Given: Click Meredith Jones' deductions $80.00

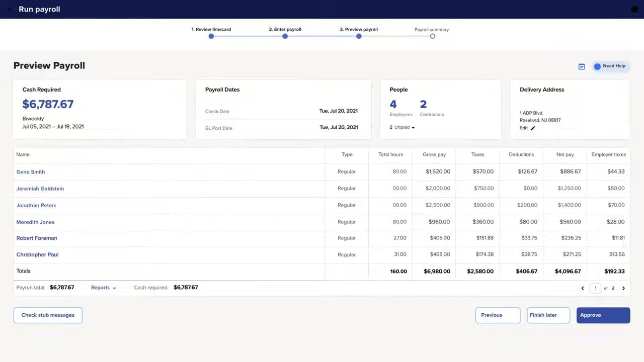Looking at the screenshot, I should tap(528, 222).
